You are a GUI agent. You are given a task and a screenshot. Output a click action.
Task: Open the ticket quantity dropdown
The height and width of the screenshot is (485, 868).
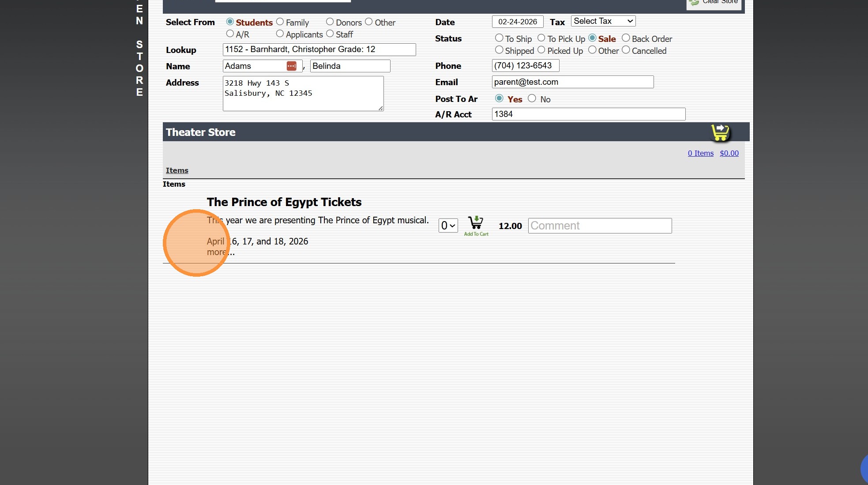pyautogui.click(x=448, y=226)
